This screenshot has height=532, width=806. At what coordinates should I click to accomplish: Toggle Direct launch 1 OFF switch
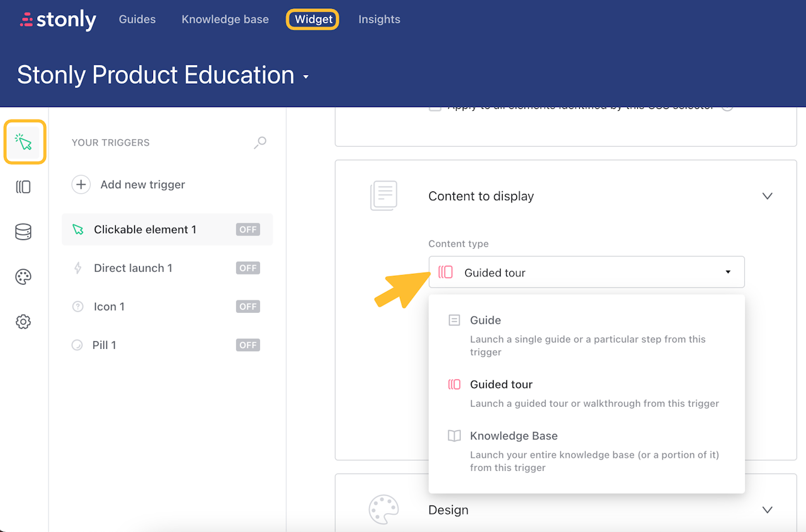[248, 268]
